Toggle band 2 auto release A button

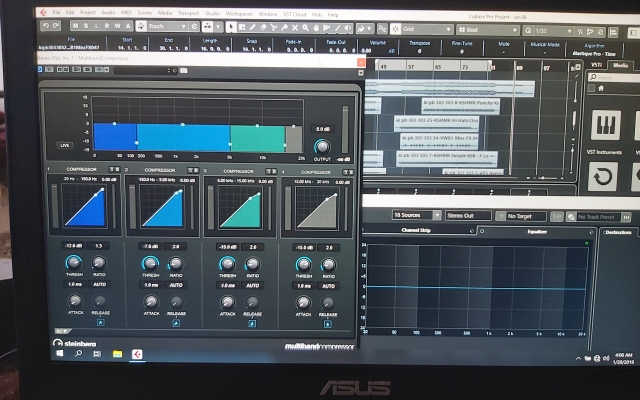coord(176,323)
